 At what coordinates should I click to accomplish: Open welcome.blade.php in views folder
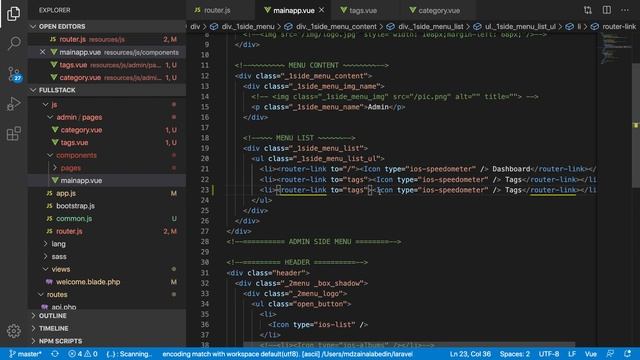107,282
